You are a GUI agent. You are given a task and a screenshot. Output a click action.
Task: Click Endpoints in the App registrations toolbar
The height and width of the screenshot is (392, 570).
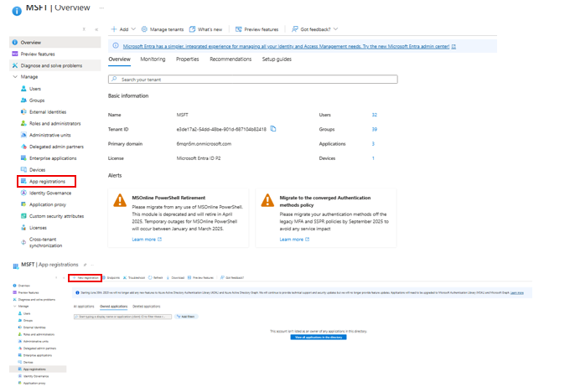pyautogui.click(x=111, y=277)
